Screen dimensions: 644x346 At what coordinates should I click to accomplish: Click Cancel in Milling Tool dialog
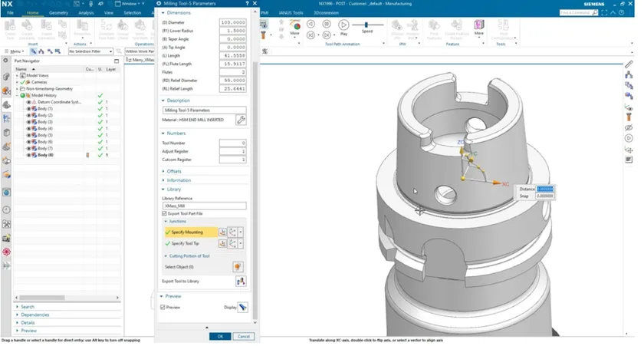tap(244, 336)
